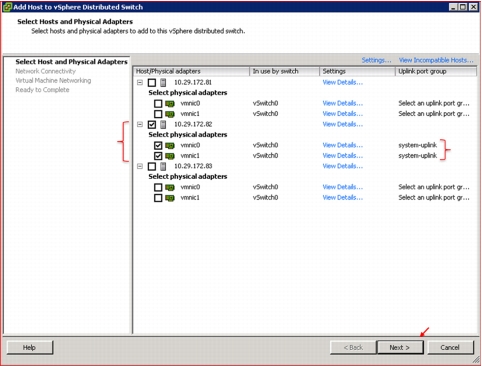Collapse the 10.29.172.83 host tree node
482x366 pixels.
click(x=140, y=166)
